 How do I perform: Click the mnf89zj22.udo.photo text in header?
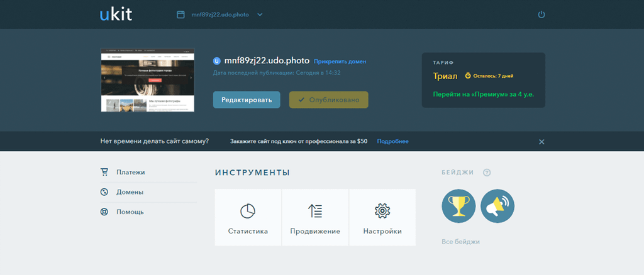point(220,14)
